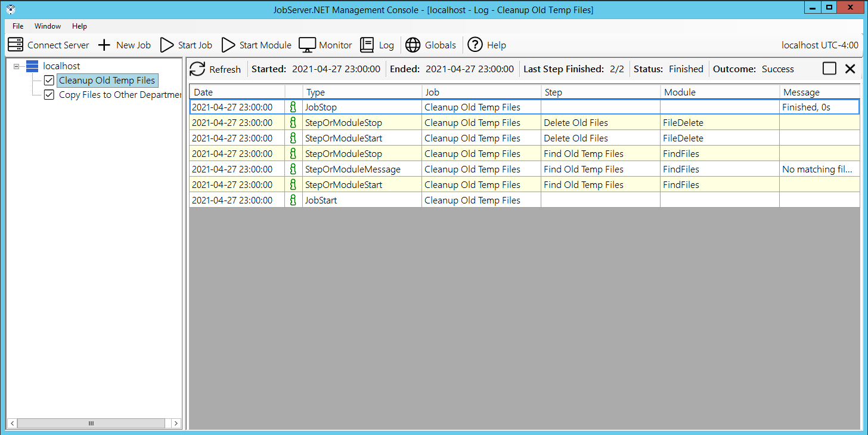Close the log panel with X icon
The width and height of the screenshot is (868, 435).
point(850,69)
